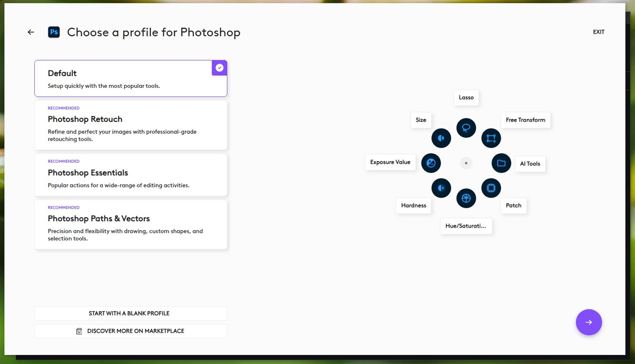Open the AI Tools folder icon
This screenshot has width=635, height=364.
click(501, 163)
